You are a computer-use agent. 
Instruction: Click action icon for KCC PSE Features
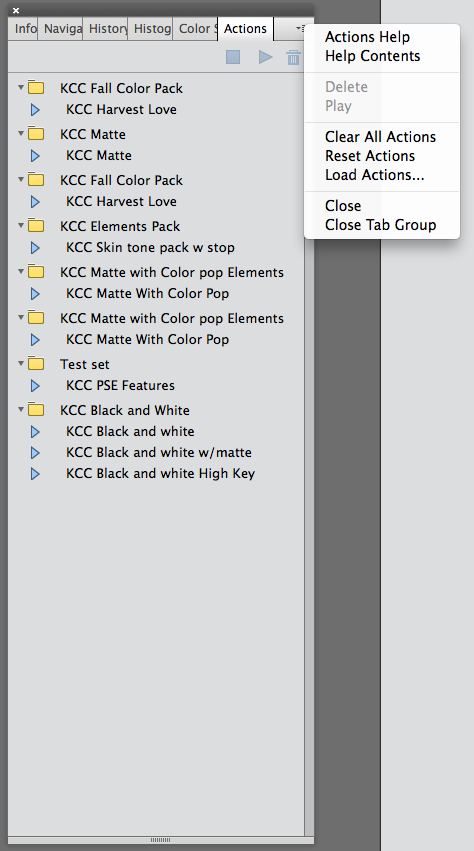tap(35, 386)
